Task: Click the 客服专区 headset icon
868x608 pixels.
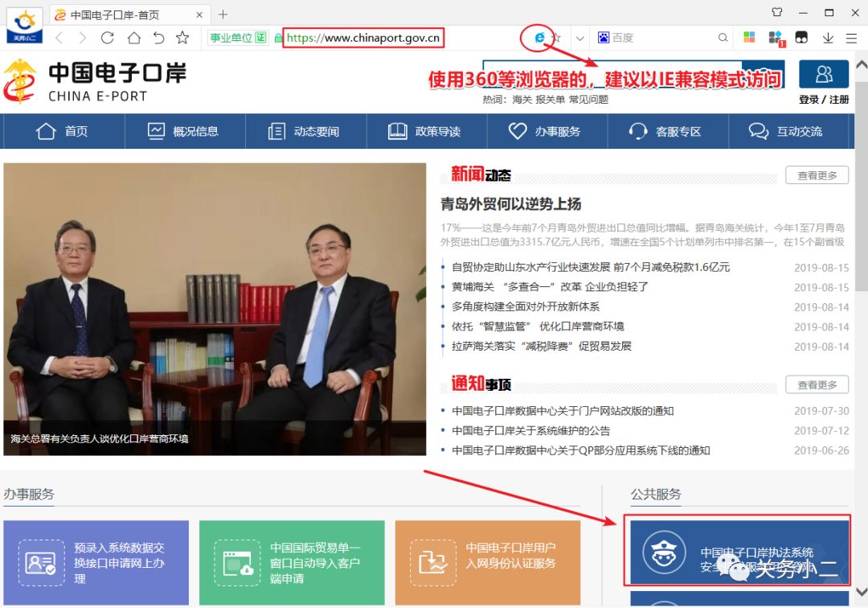Action: pos(637,131)
